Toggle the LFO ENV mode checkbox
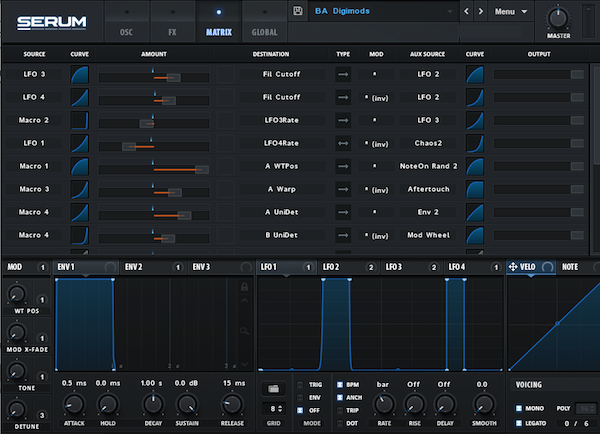The height and width of the screenshot is (434, 600). [300, 398]
